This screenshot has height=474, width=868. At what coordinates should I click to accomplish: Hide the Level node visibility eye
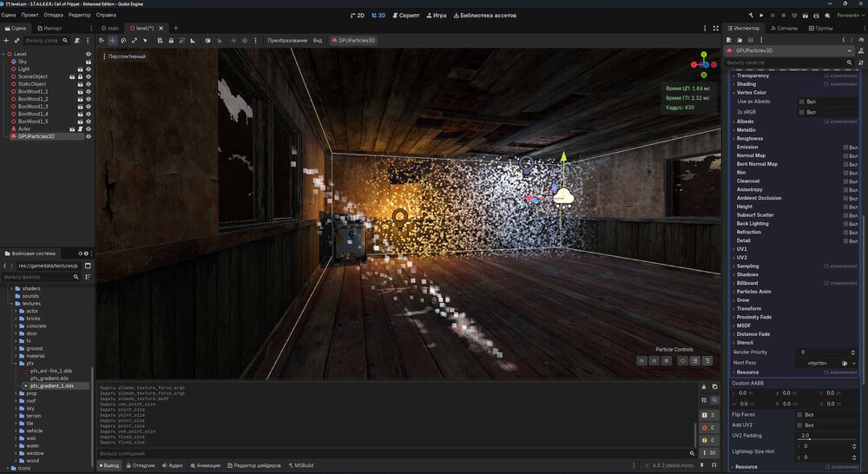tap(88, 55)
